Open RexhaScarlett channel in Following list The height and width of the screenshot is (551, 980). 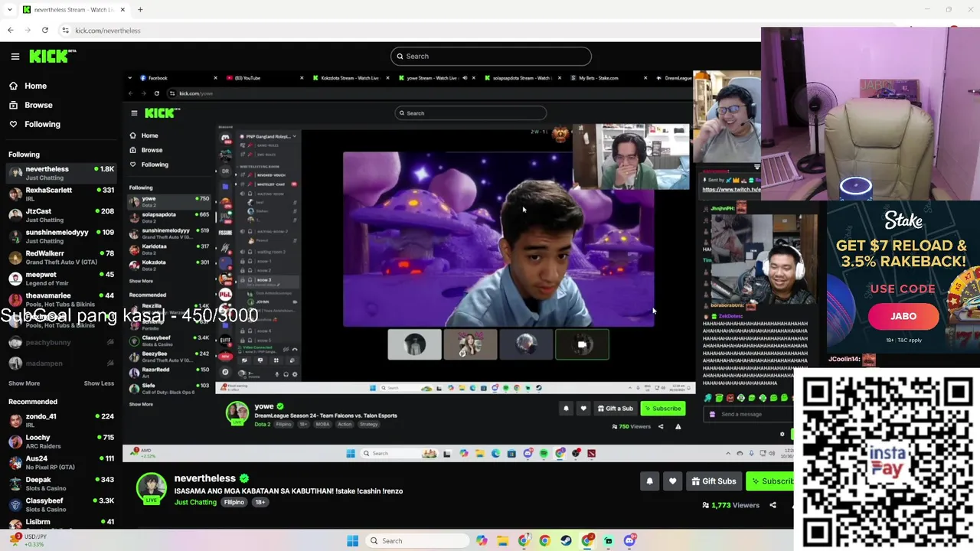pyautogui.click(x=61, y=194)
